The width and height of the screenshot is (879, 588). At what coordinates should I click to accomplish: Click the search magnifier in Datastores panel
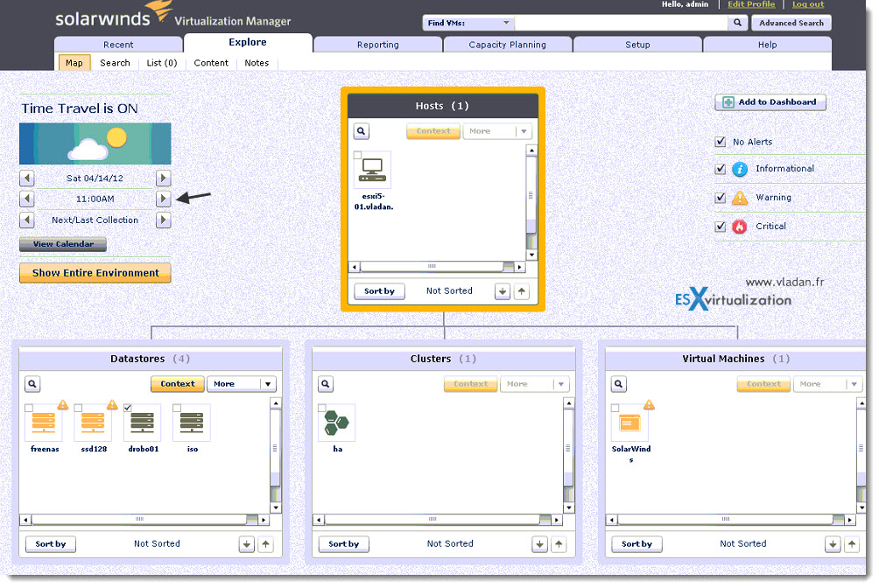32,384
